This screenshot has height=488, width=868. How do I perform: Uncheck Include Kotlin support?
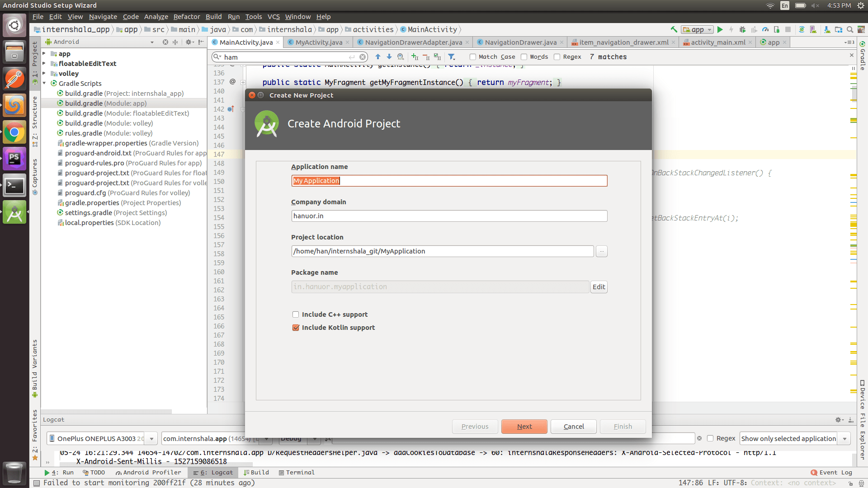click(296, 328)
